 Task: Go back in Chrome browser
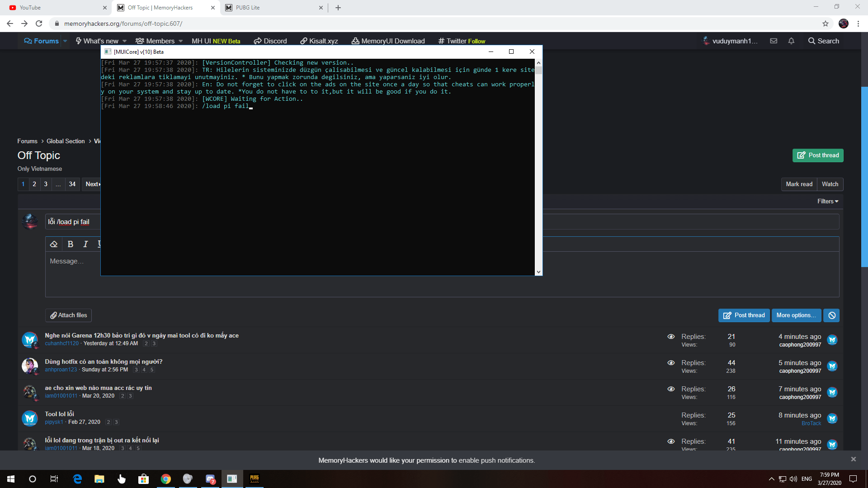tap(10, 23)
